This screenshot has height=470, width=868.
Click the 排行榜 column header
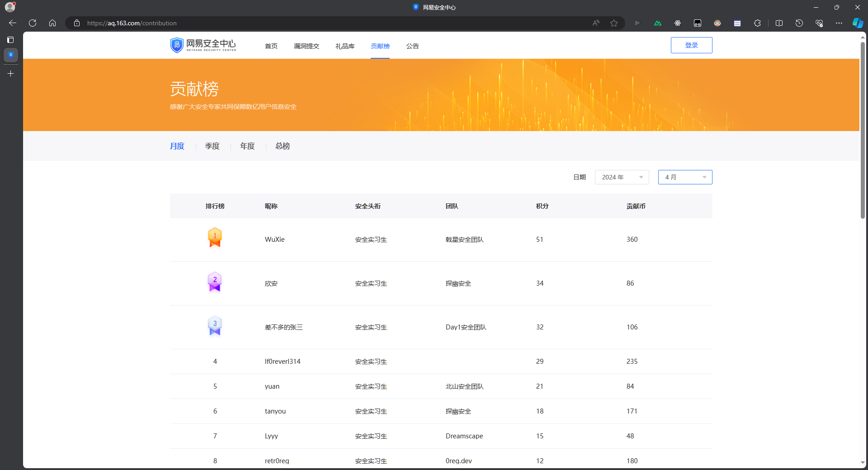coord(215,206)
